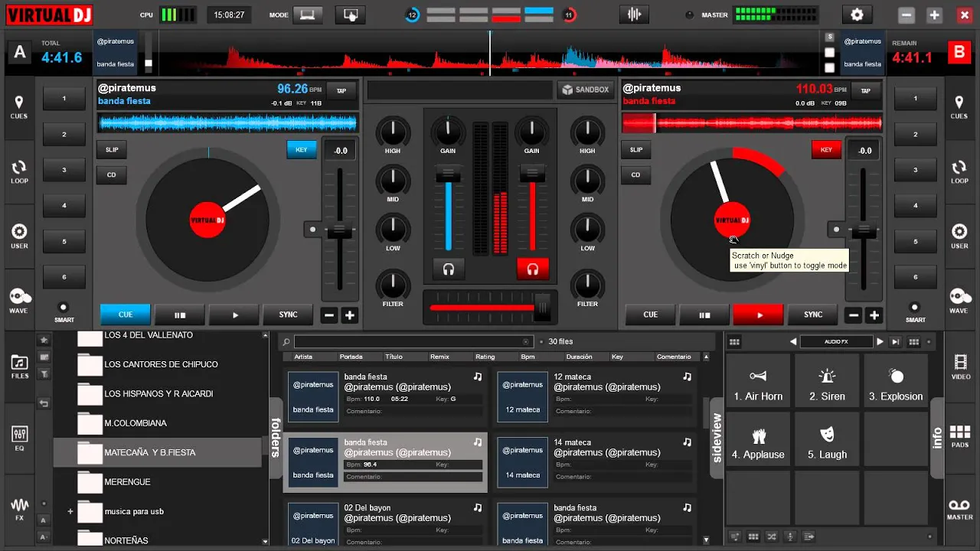Screen dimensions: 980x551
Task: Click SYNC on deck B
Action: 813,315
